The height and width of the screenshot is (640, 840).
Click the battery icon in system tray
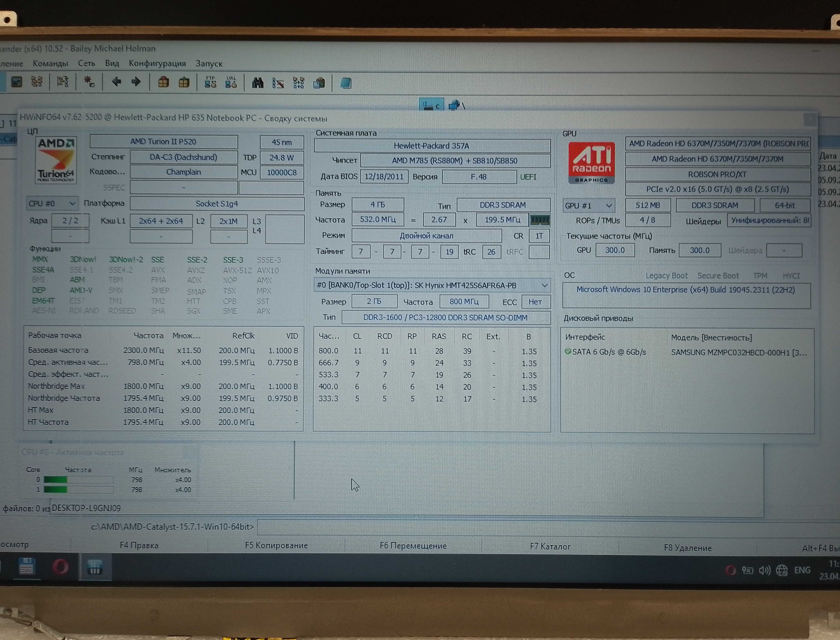tap(747, 570)
